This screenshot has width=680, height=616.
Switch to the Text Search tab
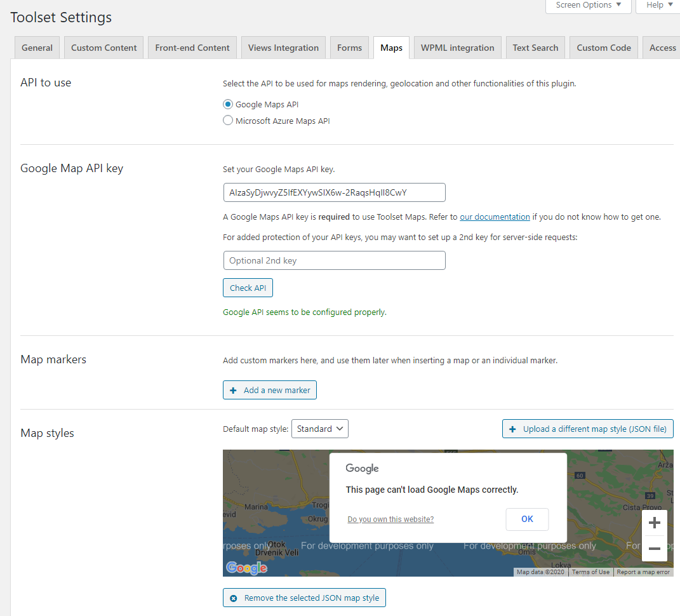535,48
